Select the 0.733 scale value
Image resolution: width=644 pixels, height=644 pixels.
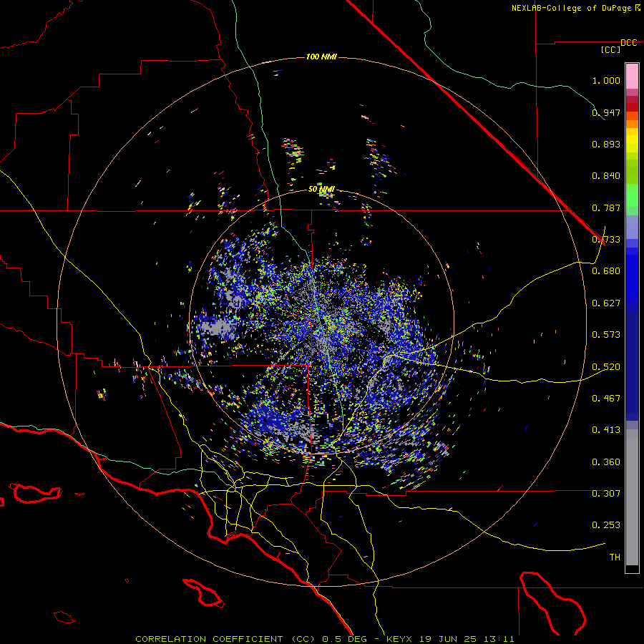coord(606,240)
